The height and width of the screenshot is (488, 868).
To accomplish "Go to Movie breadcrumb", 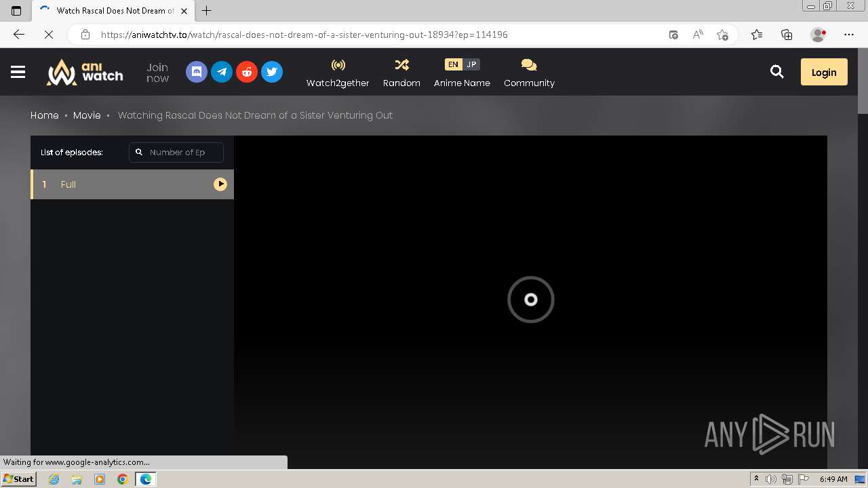I will [x=87, y=115].
